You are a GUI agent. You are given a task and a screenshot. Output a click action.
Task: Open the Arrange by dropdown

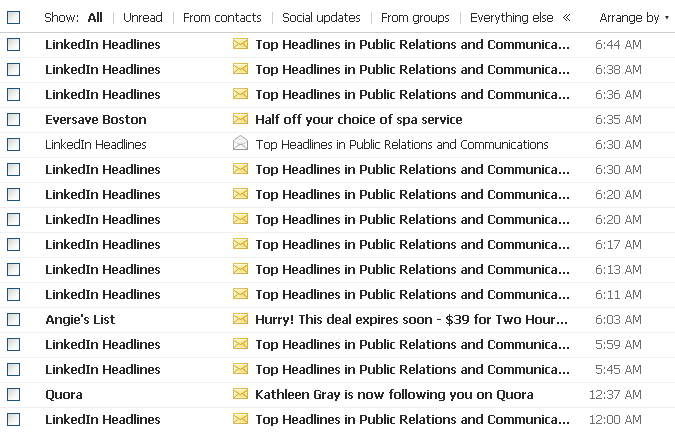click(634, 18)
